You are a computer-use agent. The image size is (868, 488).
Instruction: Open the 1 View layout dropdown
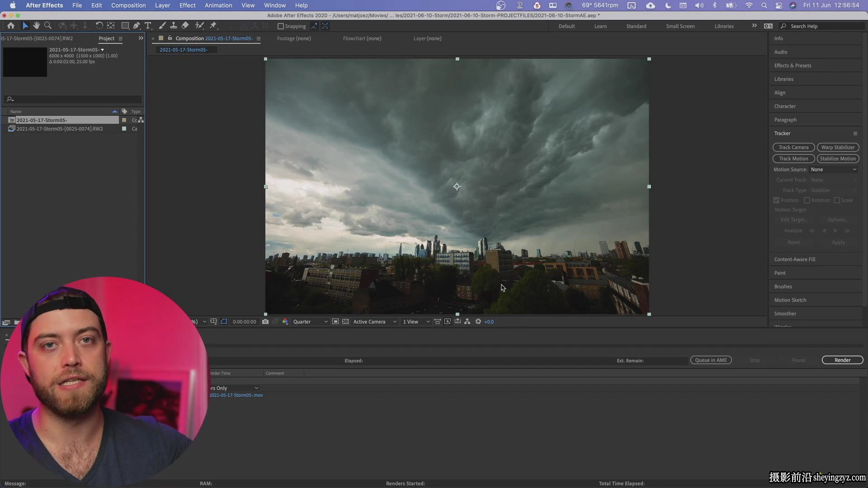coord(416,322)
